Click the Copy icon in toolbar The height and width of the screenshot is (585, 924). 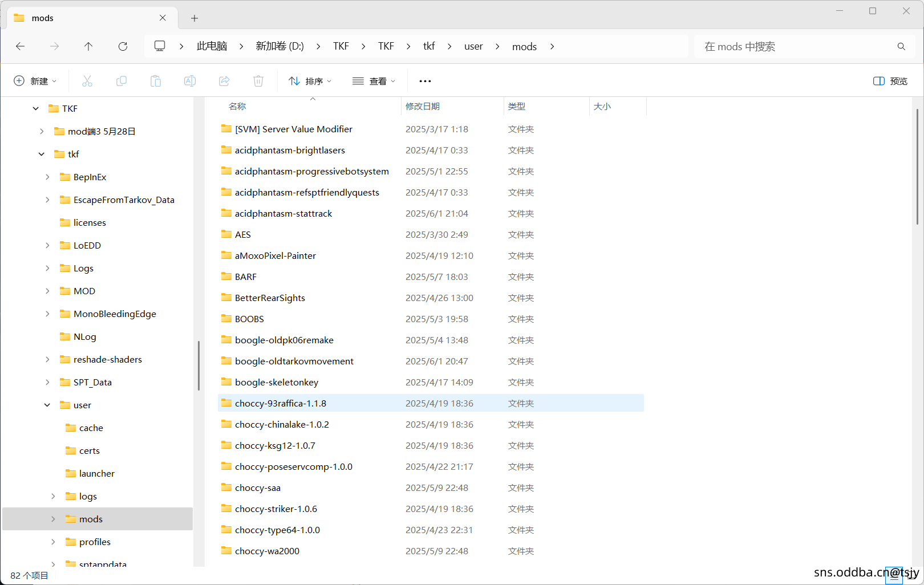click(x=121, y=81)
